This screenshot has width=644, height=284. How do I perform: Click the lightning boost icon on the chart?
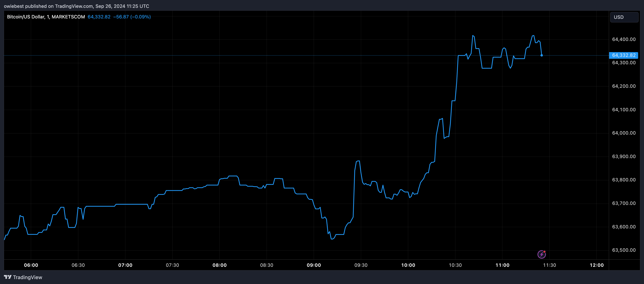[542, 254]
